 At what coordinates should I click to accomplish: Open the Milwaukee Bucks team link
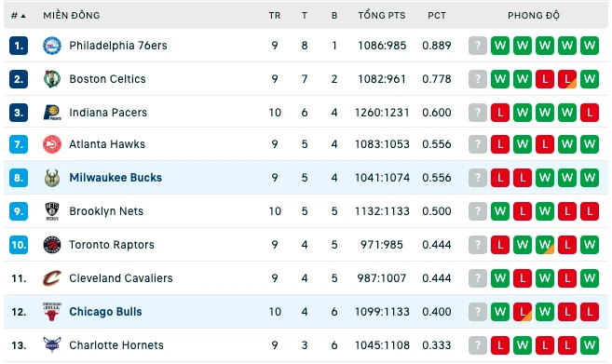point(116,178)
